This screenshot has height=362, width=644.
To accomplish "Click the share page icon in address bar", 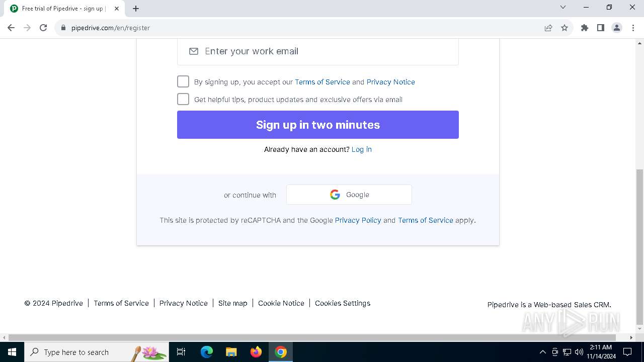I will click(x=548, y=28).
